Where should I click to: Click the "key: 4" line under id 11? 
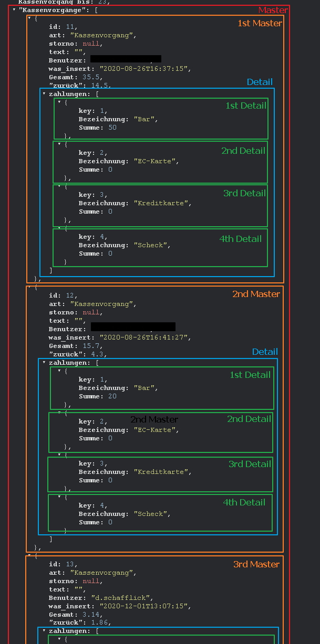click(x=93, y=237)
